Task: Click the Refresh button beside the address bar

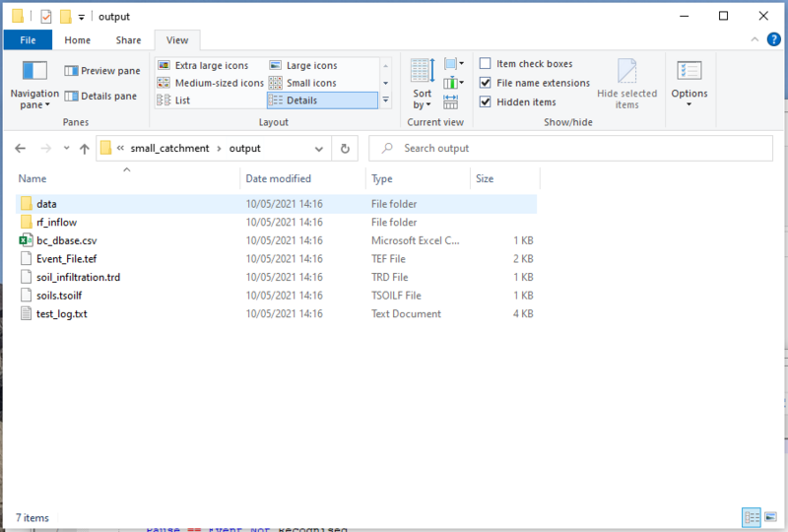Action: [x=344, y=149]
